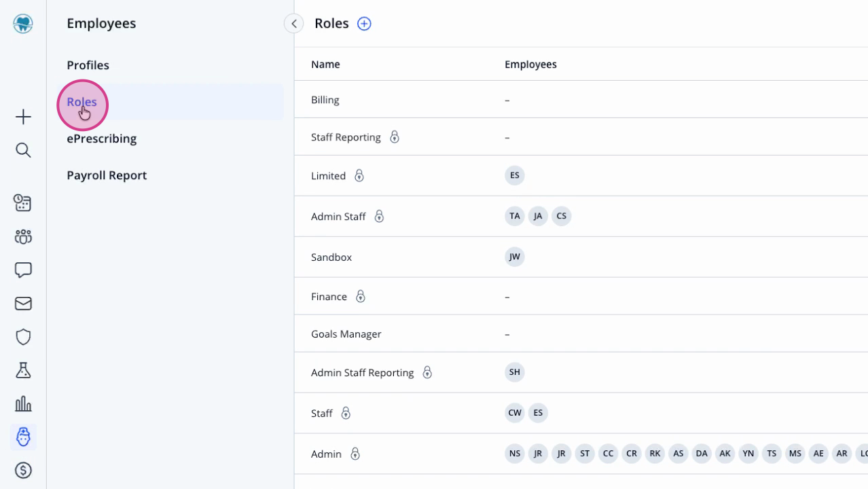The width and height of the screenshot is (868, 489).
Task: Click the tooth logo icon
Action: tap(23, 24)
